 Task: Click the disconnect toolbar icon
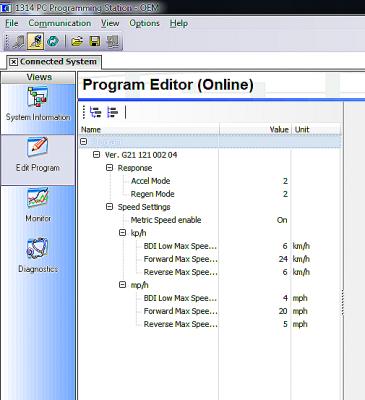(x=18, y=41)
